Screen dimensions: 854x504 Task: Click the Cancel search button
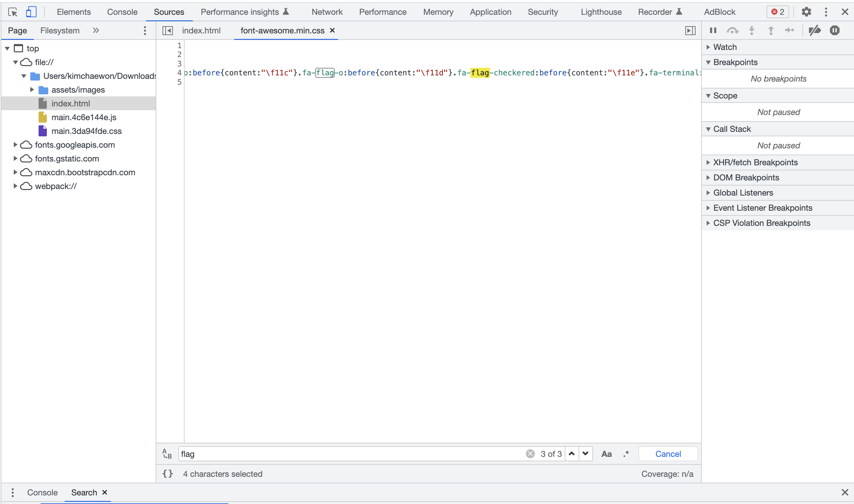[668, 454]
